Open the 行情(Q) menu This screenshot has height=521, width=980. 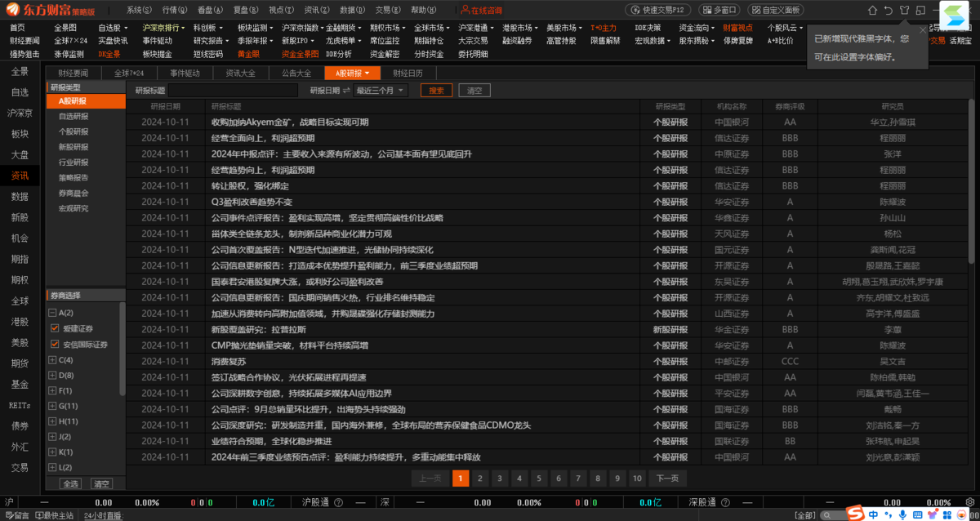pos(174,11)
